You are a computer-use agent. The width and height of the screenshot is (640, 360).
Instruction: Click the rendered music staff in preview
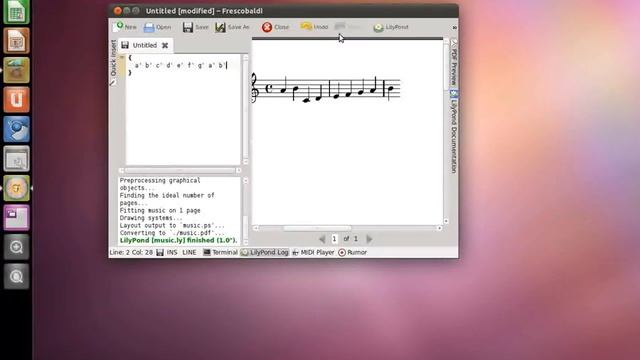[x=326, y=89]
